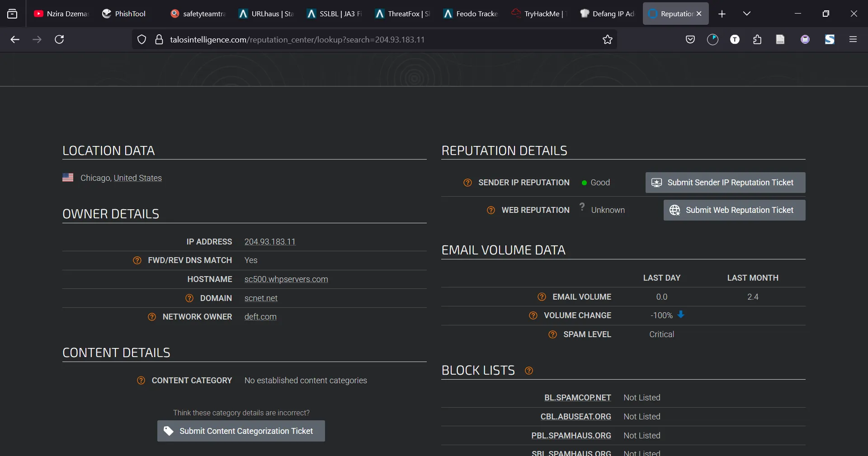This screenshot has height=456, width=868.
Task: Open tracking protection shield icon
Action: (x=142, y=40)
